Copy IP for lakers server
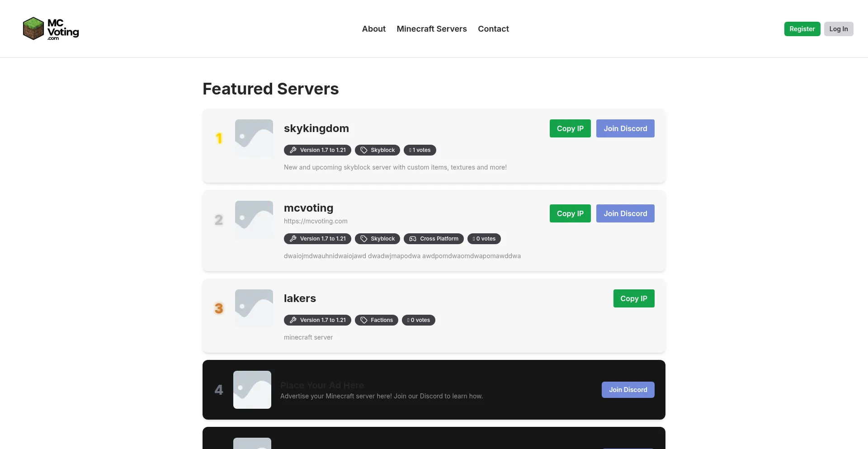This screenshot has height=449, width=868. tap(633, 298)
